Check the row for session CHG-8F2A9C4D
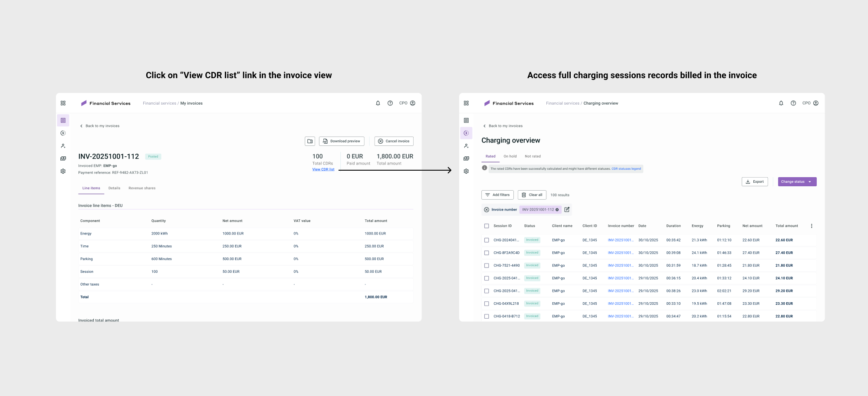This screenshot has width=868, height=396. click(x=487, y=253)
